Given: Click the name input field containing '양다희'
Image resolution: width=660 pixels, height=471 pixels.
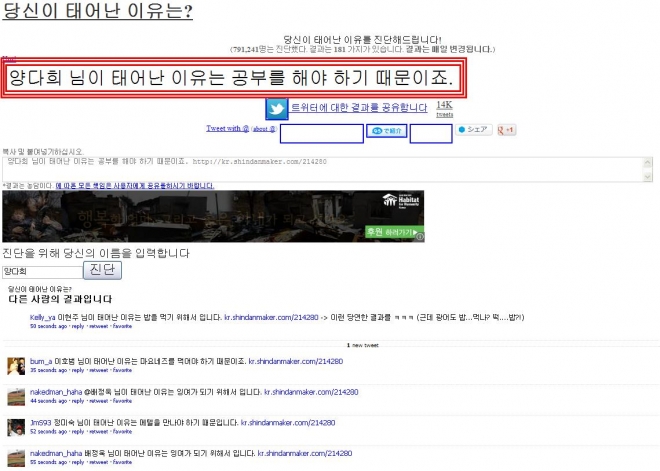Looking at the screenshot, I should (43, 272).
